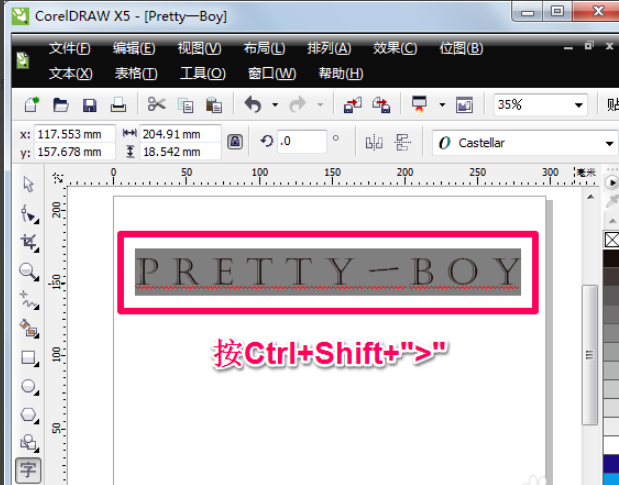
Task: Pick the black color swatch in palette
Action: pyautogui.click(x=611, y=258)
